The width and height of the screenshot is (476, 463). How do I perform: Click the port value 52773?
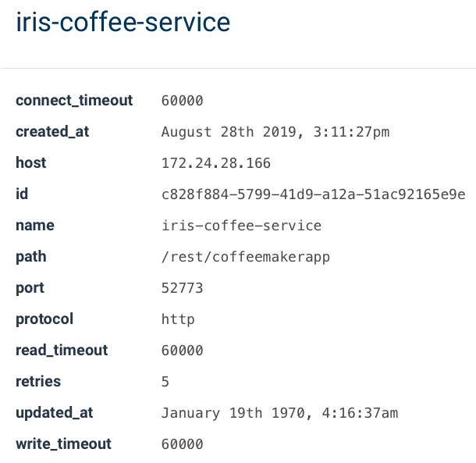click(x=182, y=288)
